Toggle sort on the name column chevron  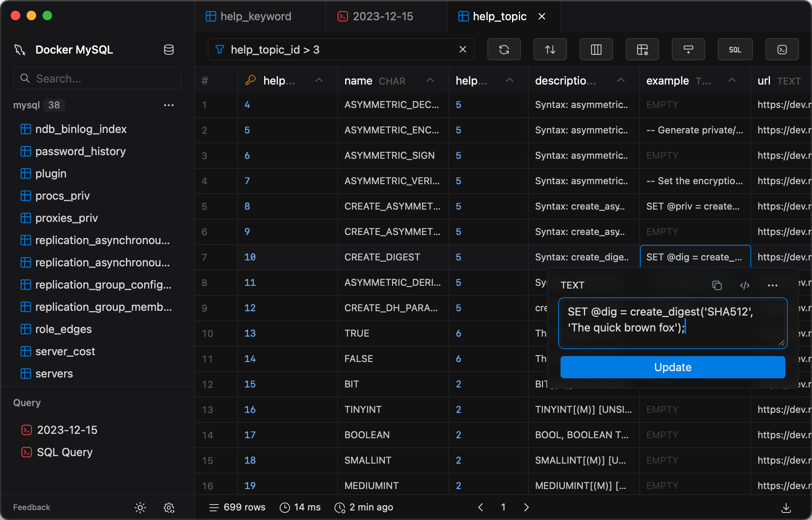coord(430,81)
